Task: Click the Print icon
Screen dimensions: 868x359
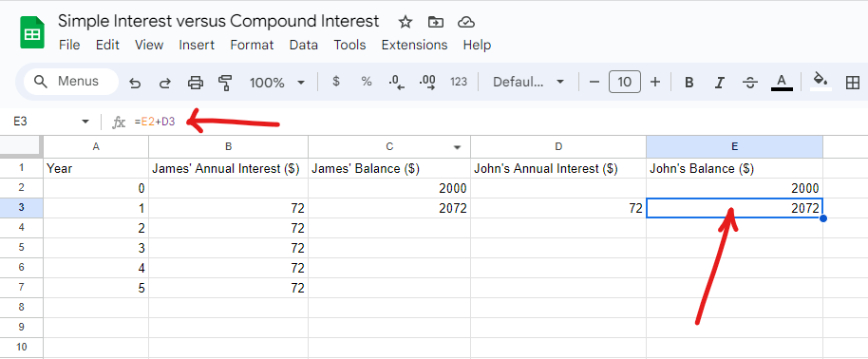Action: [196, 84]
